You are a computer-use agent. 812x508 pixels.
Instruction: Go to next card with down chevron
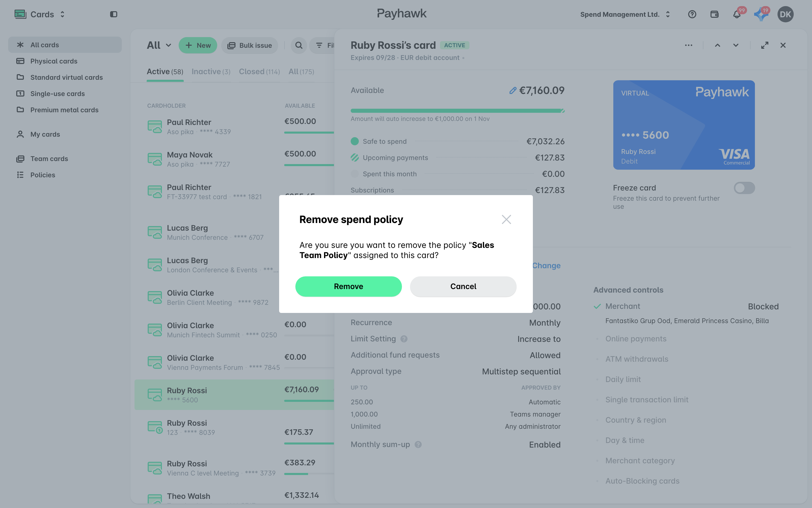tap(736, 45)
